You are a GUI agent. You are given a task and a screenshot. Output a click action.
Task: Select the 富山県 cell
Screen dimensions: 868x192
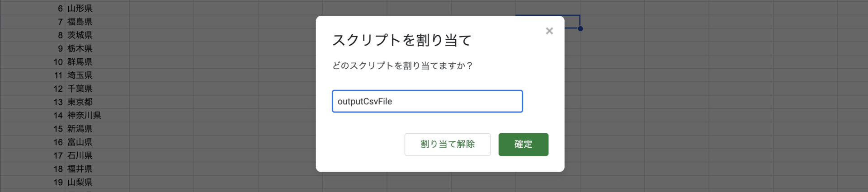pos(80,142)
